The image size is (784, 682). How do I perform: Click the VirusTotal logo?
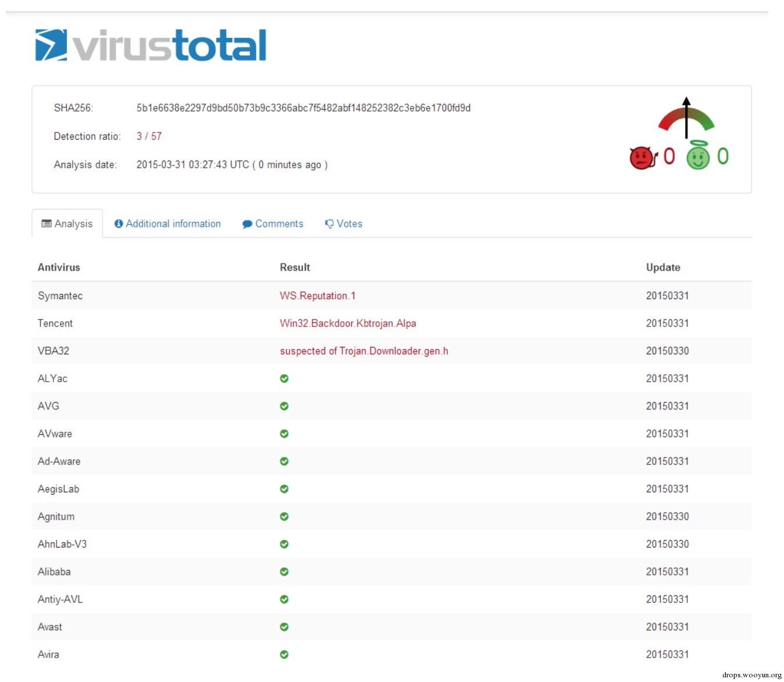click(x=151, y=45)
